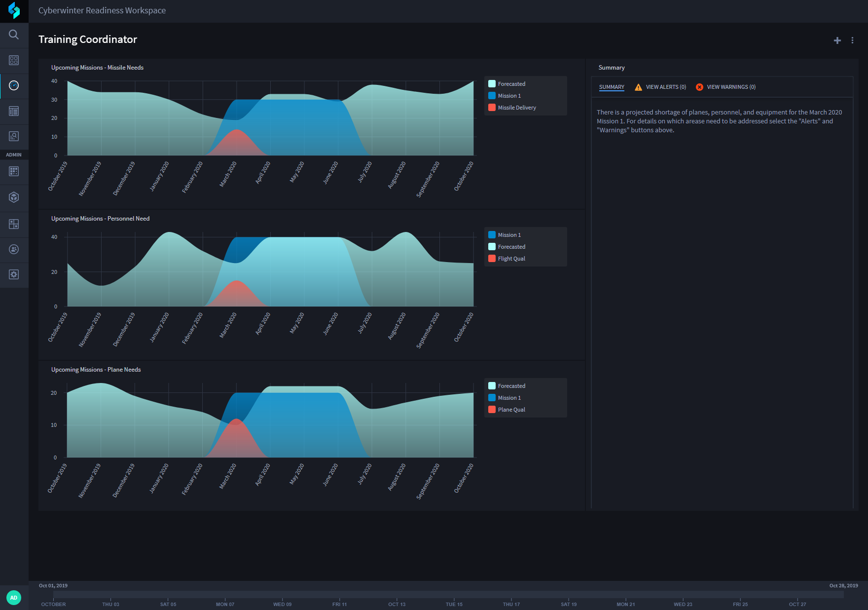Toggle Plane Qual legend entry
Image resolution: width=868 pixels, height=610 pixels.
[507, 410]
